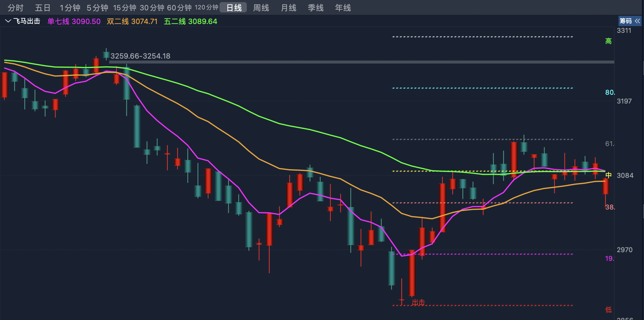The height and width of the screenshot is (320, 644).
Task: Select the 15分钟 timeframe
Action: (x=124, y=7)
